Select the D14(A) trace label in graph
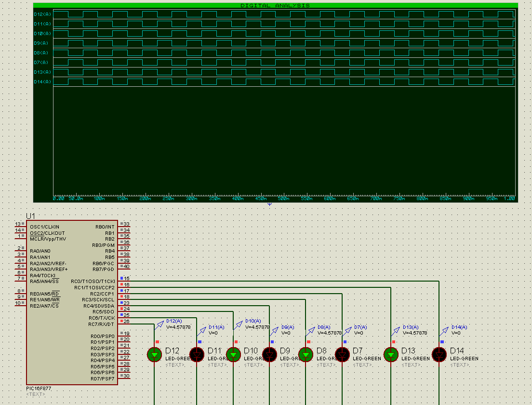 [x=42, y=82]
